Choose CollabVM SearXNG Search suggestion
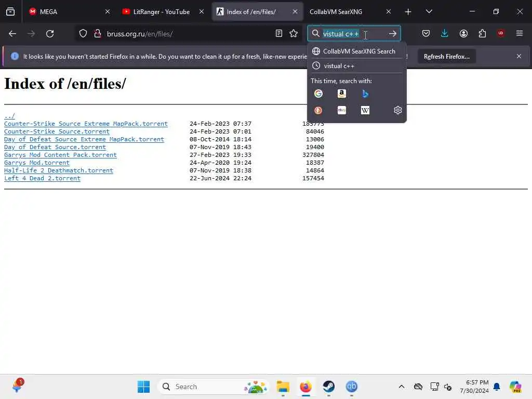The height and width of the screenshot is (399, 532). coord(356,51)
